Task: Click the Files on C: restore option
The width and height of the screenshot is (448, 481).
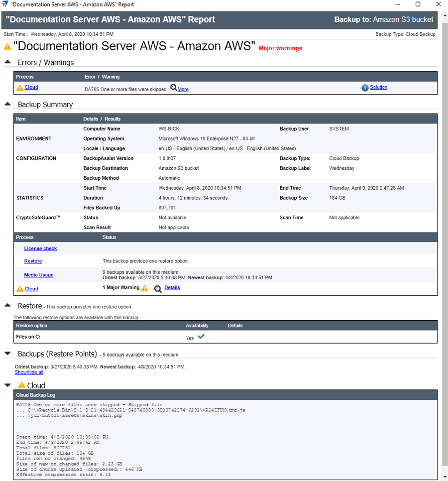Action: pos(28,337)
